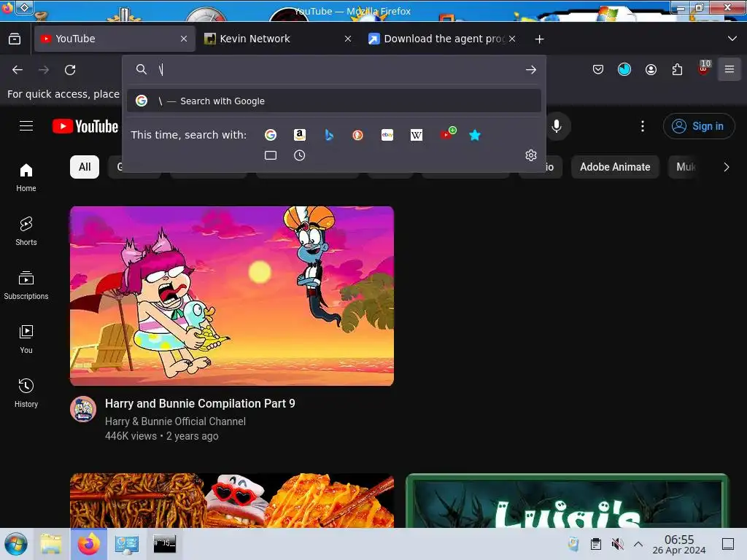This screenshot has height=560, width=747.
Task: Search this time with Wikipedia
Action: (417, 135)
